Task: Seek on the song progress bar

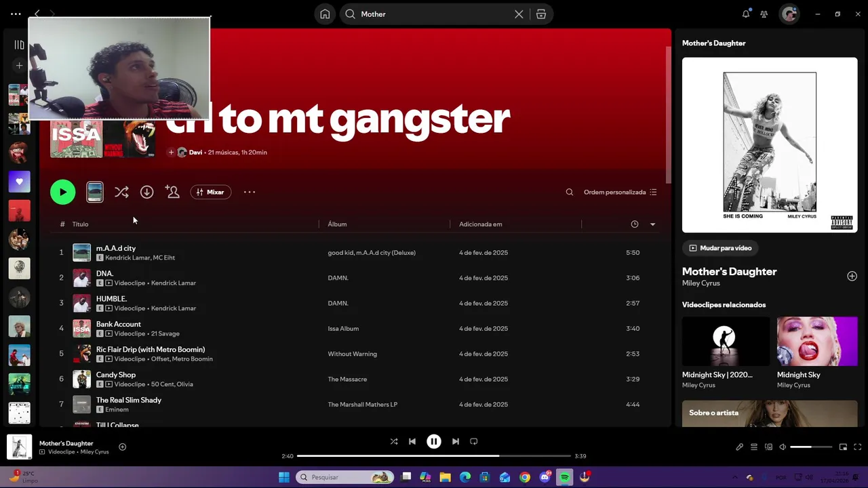Action: (433, 456)
